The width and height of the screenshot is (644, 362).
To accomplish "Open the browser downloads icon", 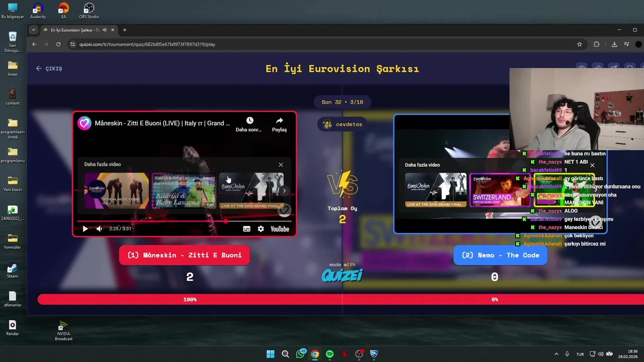I will (614, 44).
